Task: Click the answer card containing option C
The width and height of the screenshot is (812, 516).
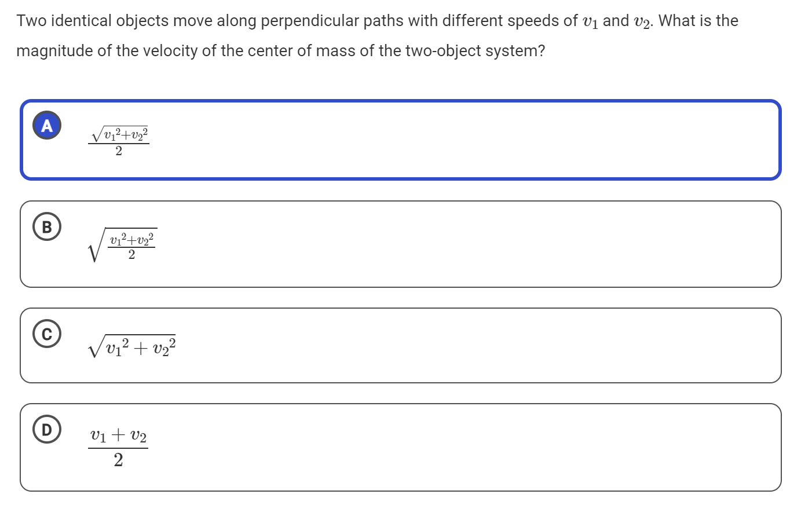Action: 400,345
